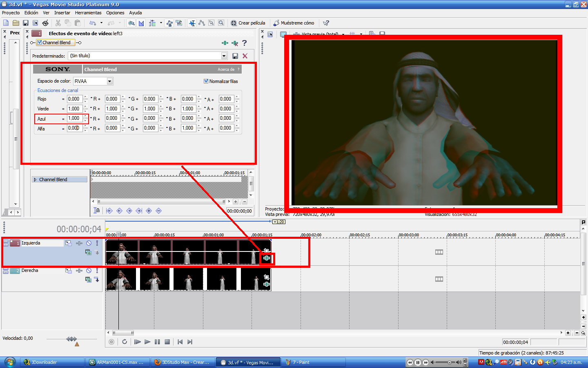The height and width of the screenshot is (368, 588).
Task: Click the event effects icon on the Izquierda clip
Action: point(267,258)
